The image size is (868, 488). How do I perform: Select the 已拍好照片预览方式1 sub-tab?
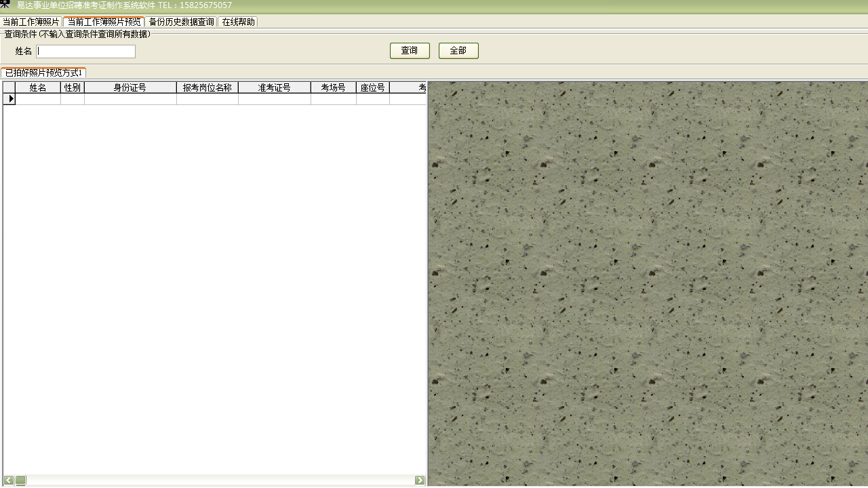pos(44,73)
